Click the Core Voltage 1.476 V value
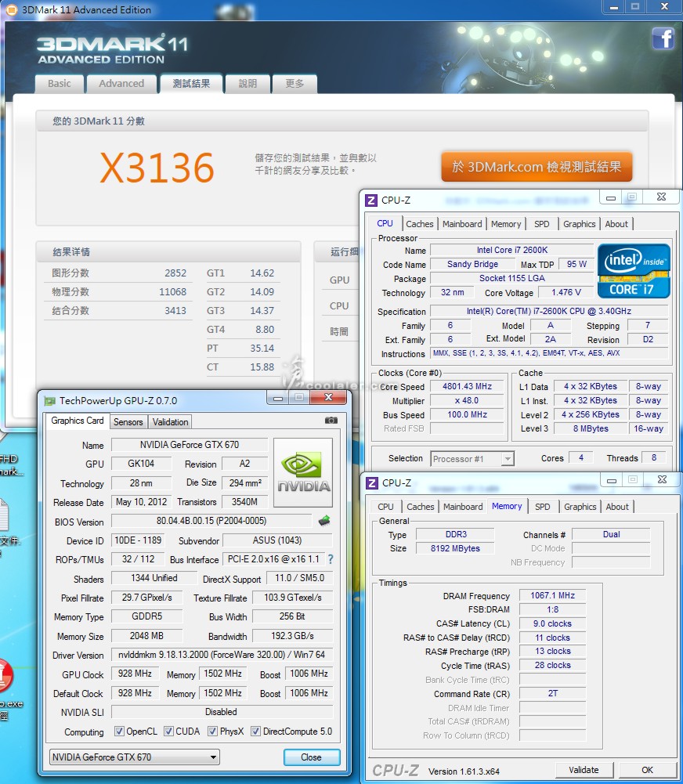The height and width of the screenshot is (784, 683). (x=566, y=292)
